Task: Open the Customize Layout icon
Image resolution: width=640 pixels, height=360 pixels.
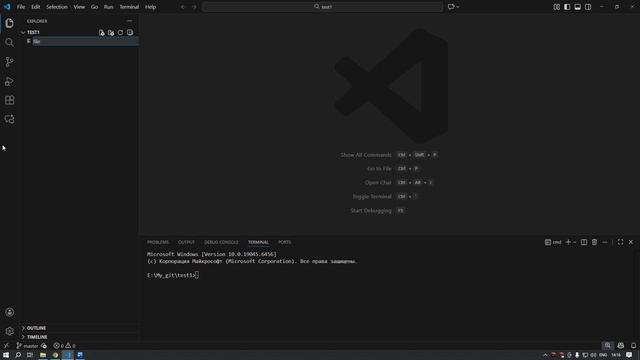Action: (557, 7)
